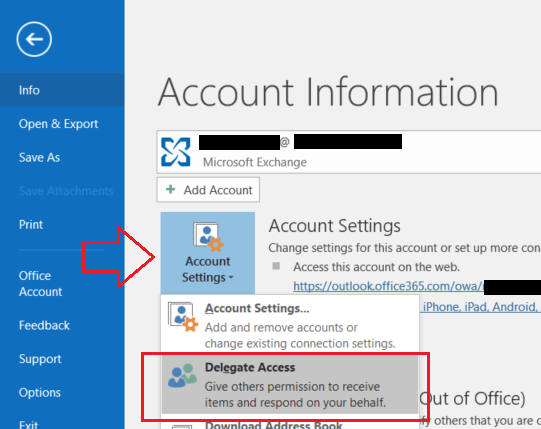Viewport: 541px width, 429px height.
Task: Click Exit in the sidebar
Action: [x=28, y=424]
